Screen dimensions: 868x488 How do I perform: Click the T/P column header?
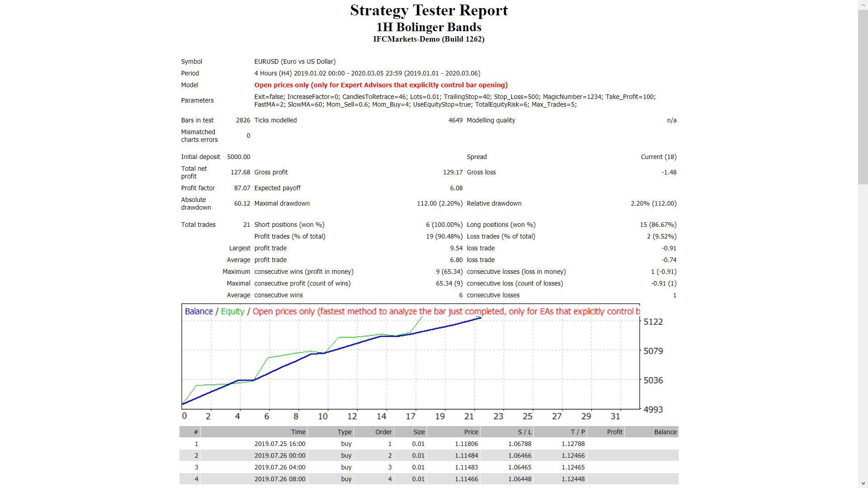click(579, 432)
